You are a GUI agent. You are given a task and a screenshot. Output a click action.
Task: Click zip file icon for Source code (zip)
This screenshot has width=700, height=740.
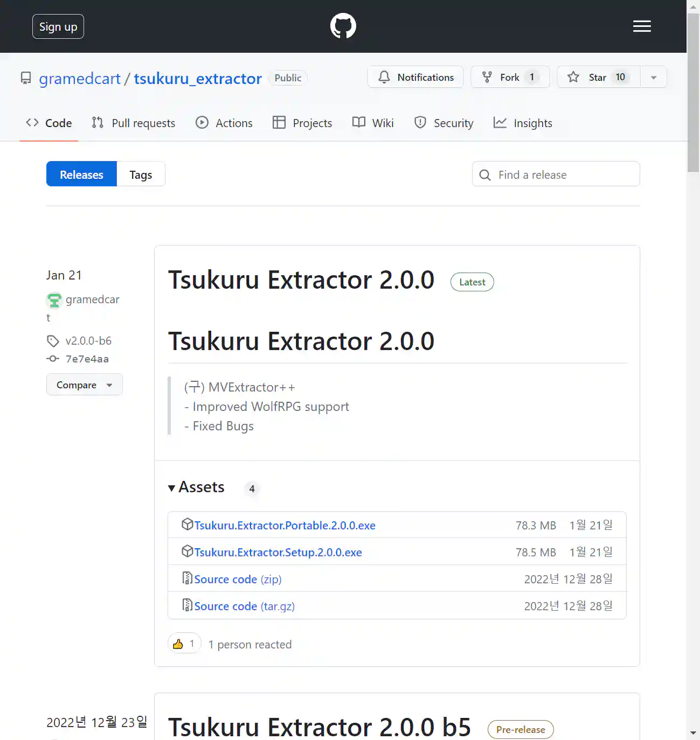click(188, 578)
